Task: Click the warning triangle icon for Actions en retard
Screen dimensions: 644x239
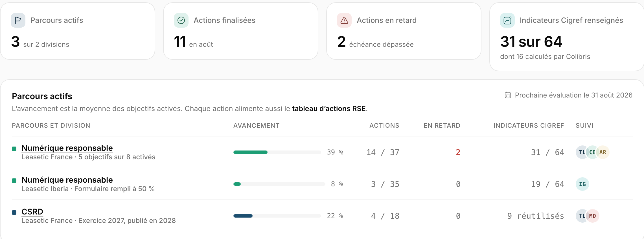Action: coord(344,20)
